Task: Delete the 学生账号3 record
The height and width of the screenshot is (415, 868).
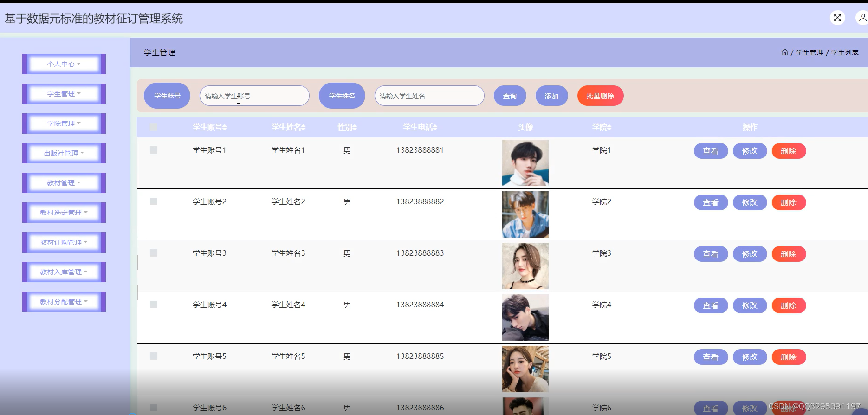Action: click(x=789, y=254)
